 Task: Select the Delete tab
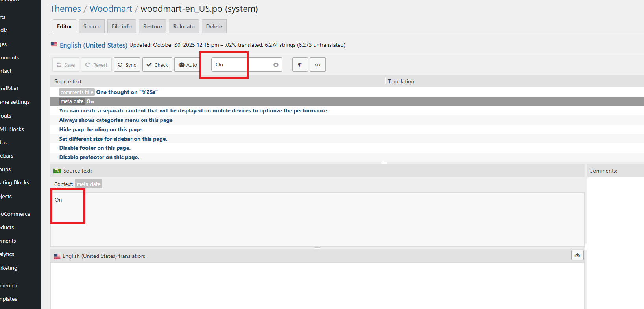(214, 26)
